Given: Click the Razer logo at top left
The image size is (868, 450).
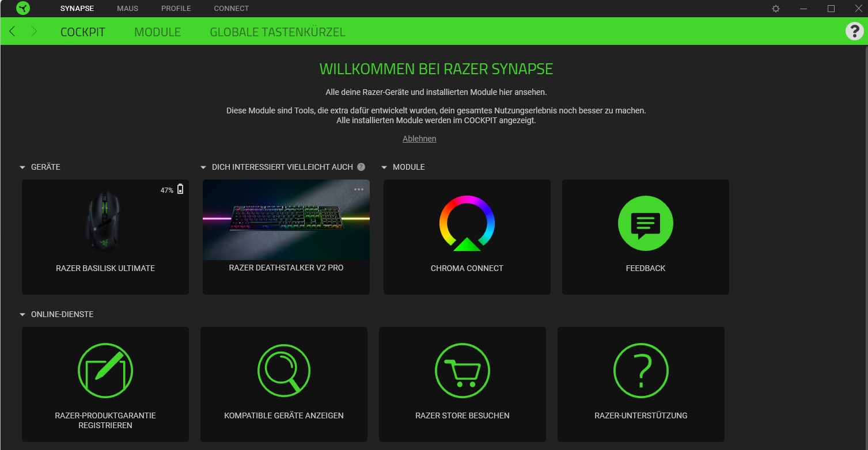Looking at the screenshot, I should point(23,8).
